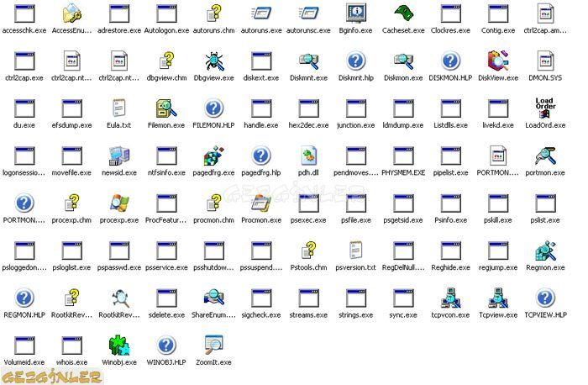The width and height of the screenshot is (588, 385).
Task: Open the Filemon.exe cabinet icon
Action: tap(166, 108)
